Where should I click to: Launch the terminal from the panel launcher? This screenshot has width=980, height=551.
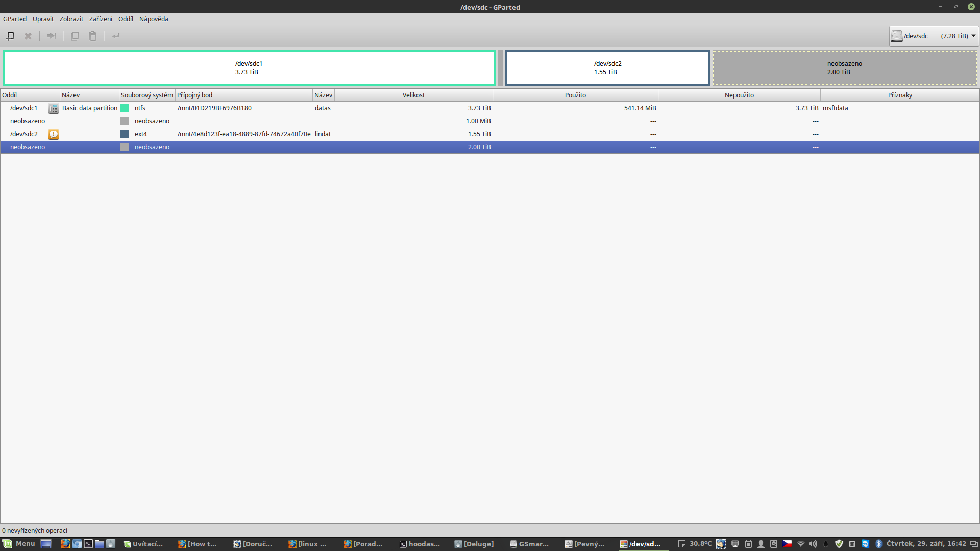[x=88, y=544]
